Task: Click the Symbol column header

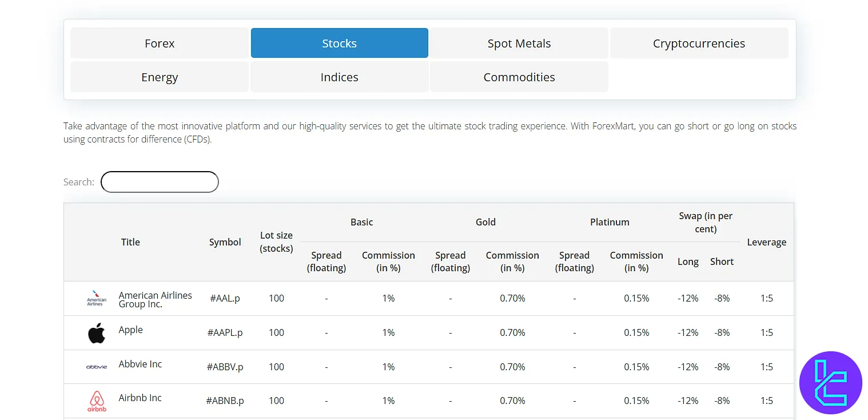Action: coord(225,241)
